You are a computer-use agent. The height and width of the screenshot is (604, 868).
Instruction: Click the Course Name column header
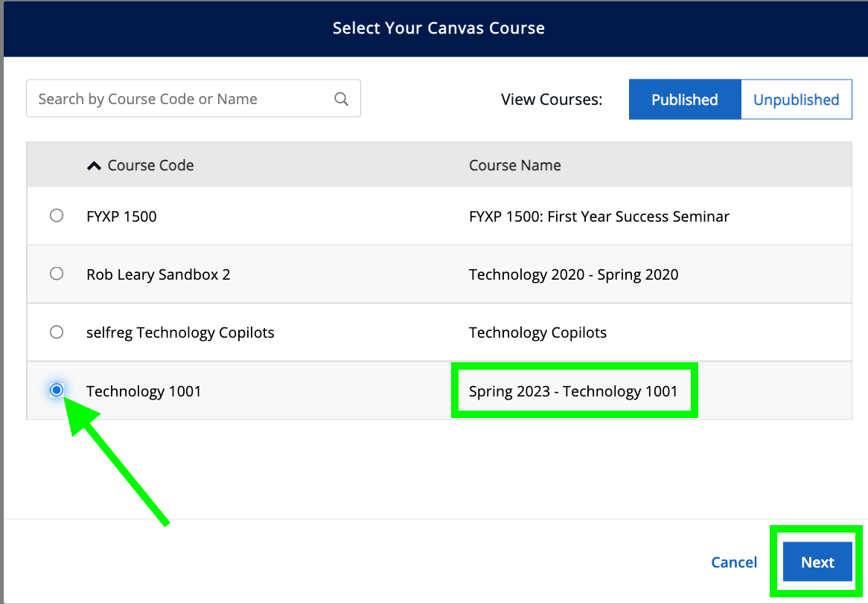515,165
